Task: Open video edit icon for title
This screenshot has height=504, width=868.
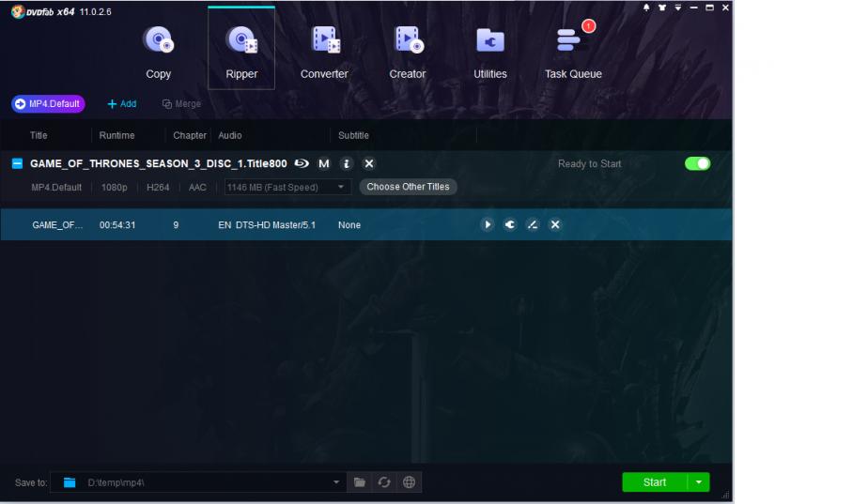Action: [x=533, y=224]
